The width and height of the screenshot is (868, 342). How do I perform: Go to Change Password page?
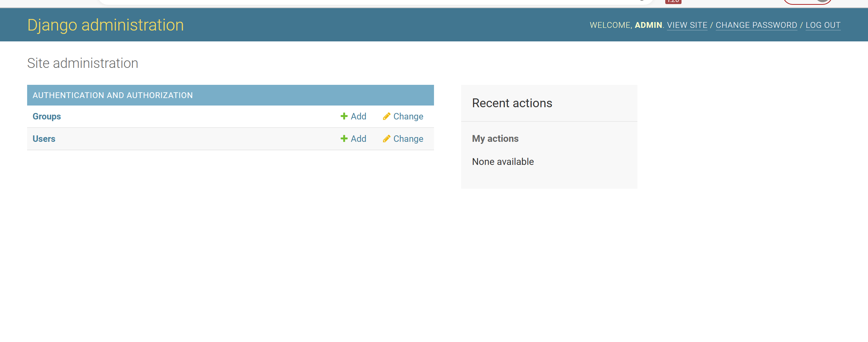[756, 25]
